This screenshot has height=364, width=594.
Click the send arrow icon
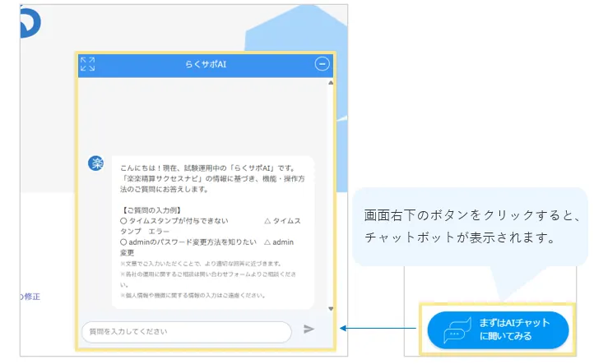tap(309, 329)
